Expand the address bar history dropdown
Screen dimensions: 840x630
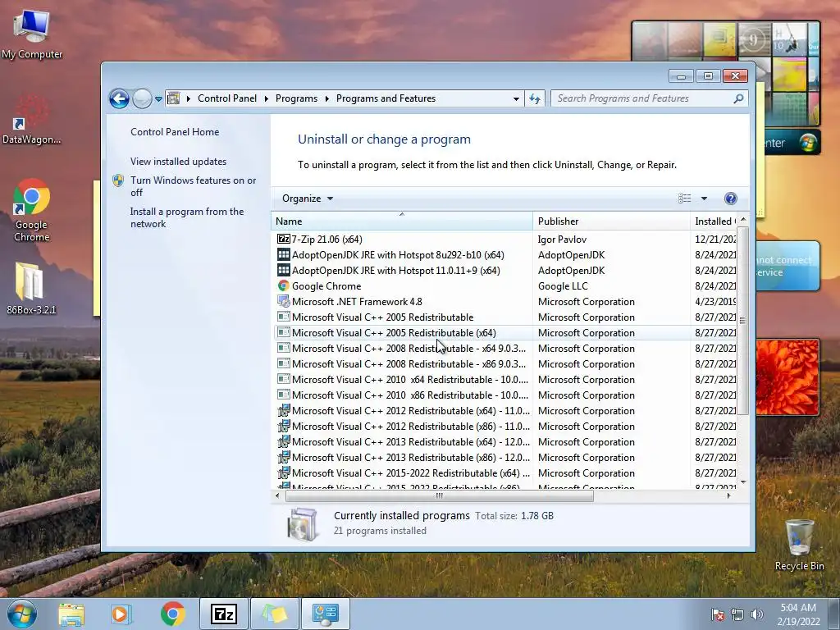(516, 99)
